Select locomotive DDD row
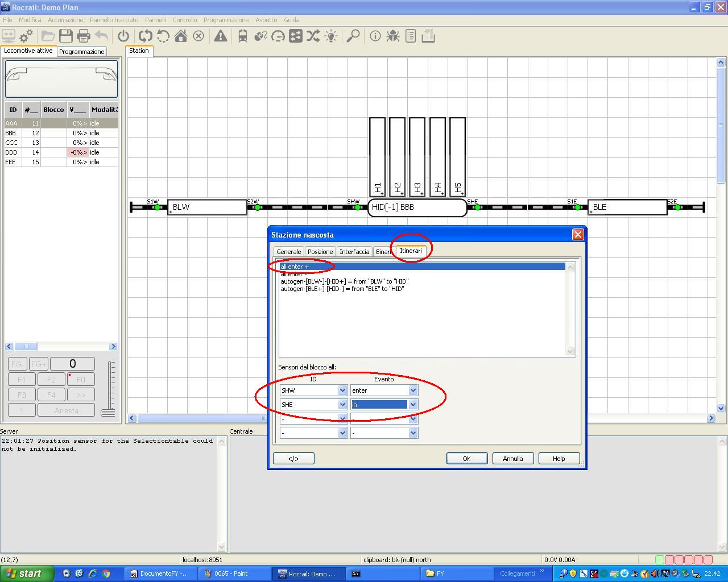This screenshot has width=728, height=582. coord(61,152)
